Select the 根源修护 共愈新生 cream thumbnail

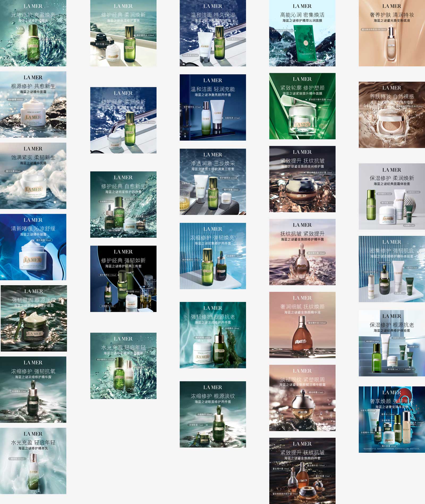point(33,104)
